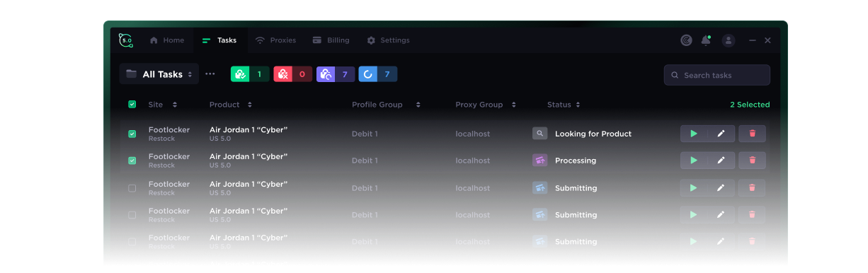Delete the Looking for Product task

coord(752,134)
